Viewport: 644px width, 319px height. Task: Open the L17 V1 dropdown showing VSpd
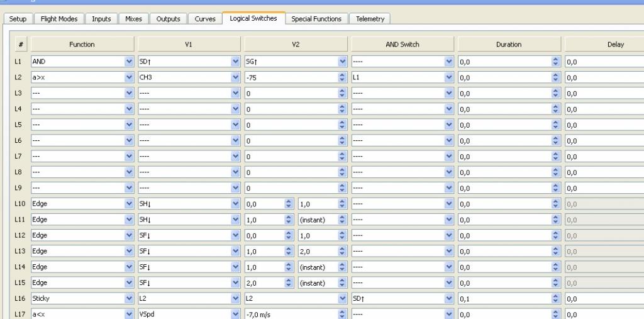189,314
